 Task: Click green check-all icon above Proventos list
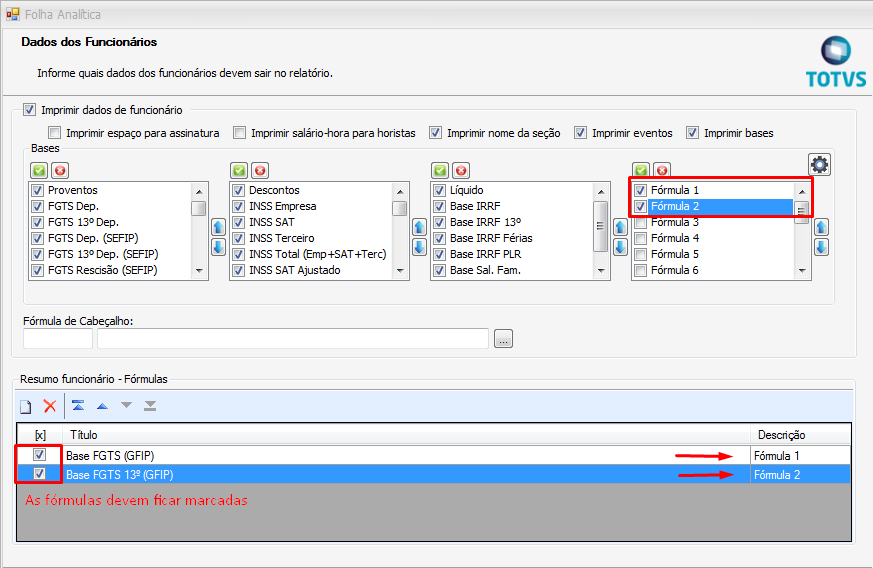coord(39,170)
